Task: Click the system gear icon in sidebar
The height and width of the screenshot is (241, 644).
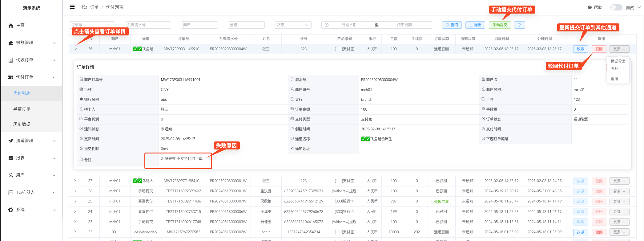Action: pos(11,210)
